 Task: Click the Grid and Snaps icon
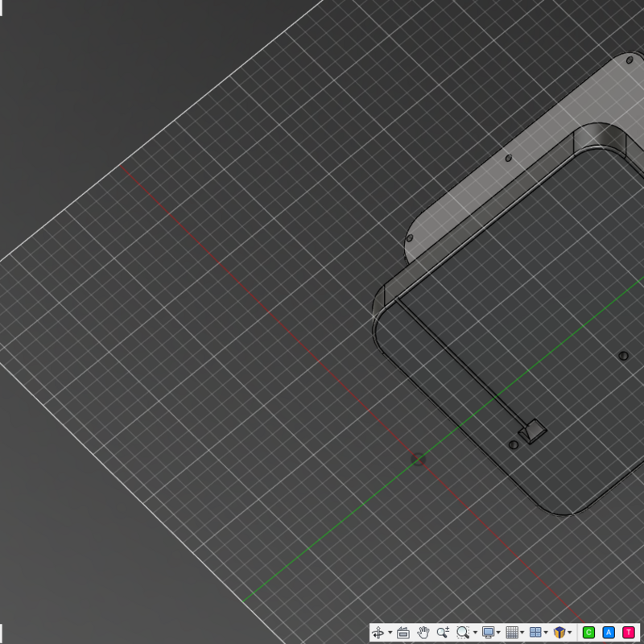click(x=512, y=633)
